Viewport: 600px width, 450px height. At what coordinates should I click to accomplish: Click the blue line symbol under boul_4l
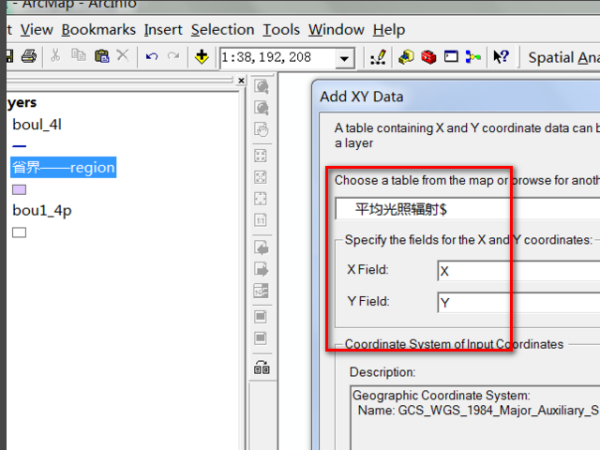[19, 146]
